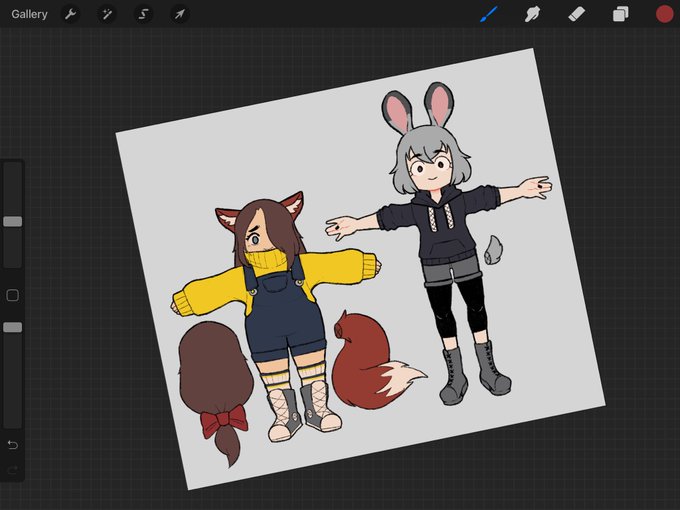Activate the Transform arrow tool

click(x=180, y=14)
